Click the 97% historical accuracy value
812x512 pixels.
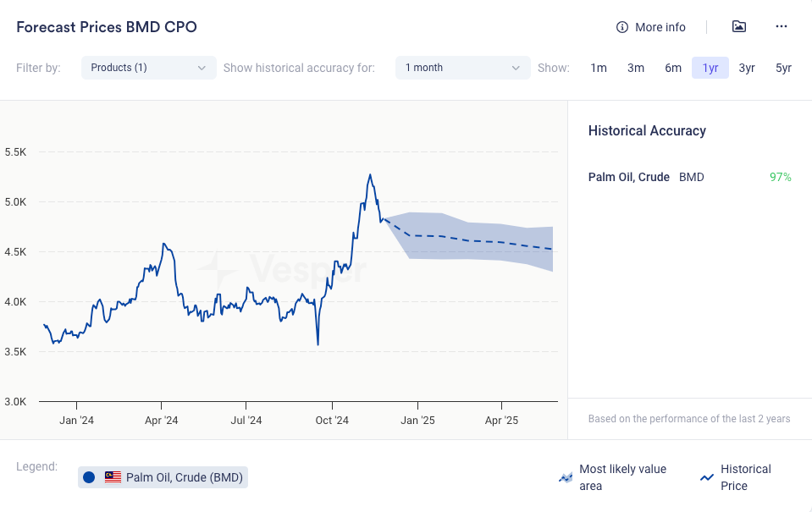coord(780,177)
